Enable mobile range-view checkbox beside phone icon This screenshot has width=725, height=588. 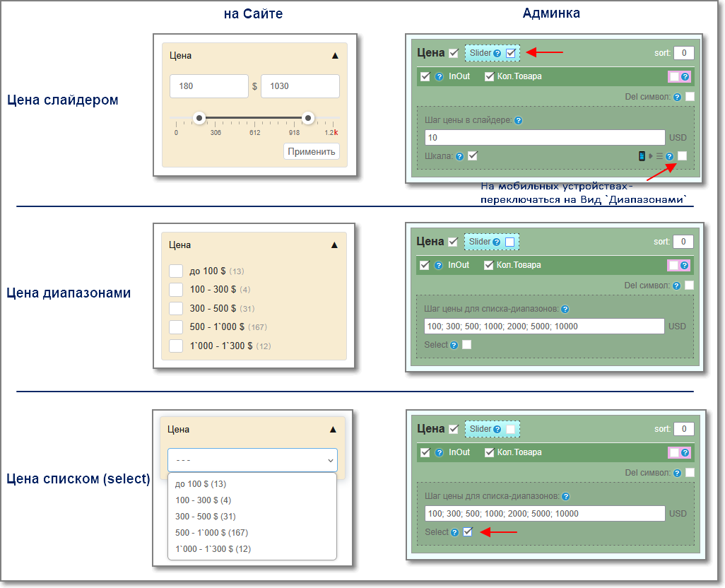682,155
